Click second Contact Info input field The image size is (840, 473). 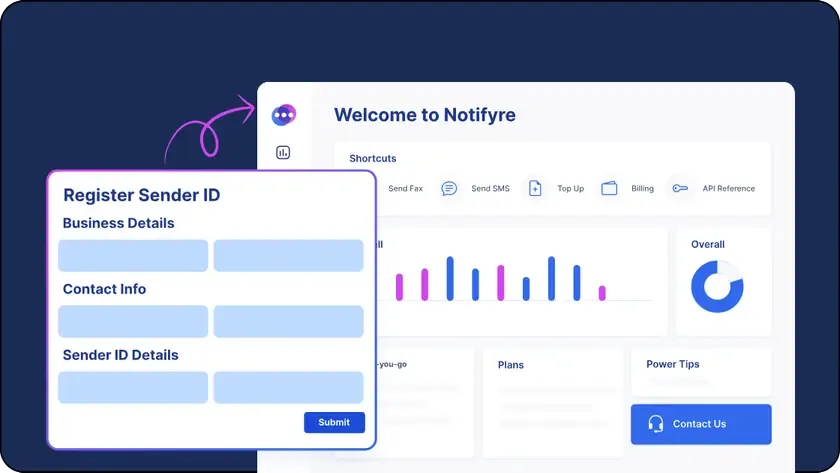[288, 321]
